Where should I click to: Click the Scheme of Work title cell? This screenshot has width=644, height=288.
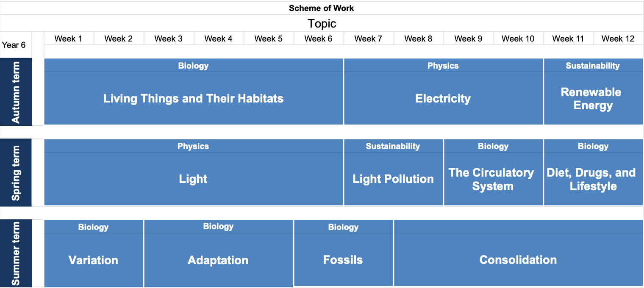321,8
